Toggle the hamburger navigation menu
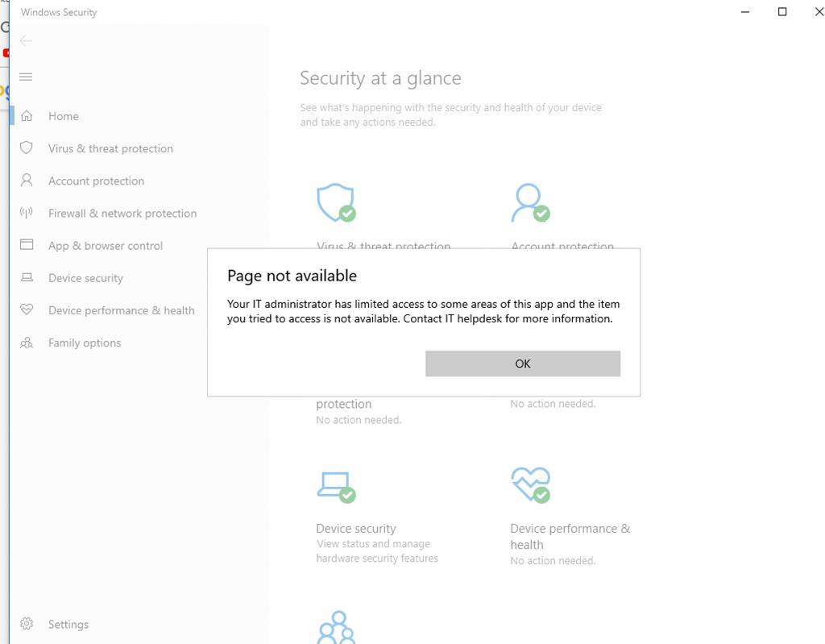The width and height of the screenshot is (825, 644). pos(26,77)
